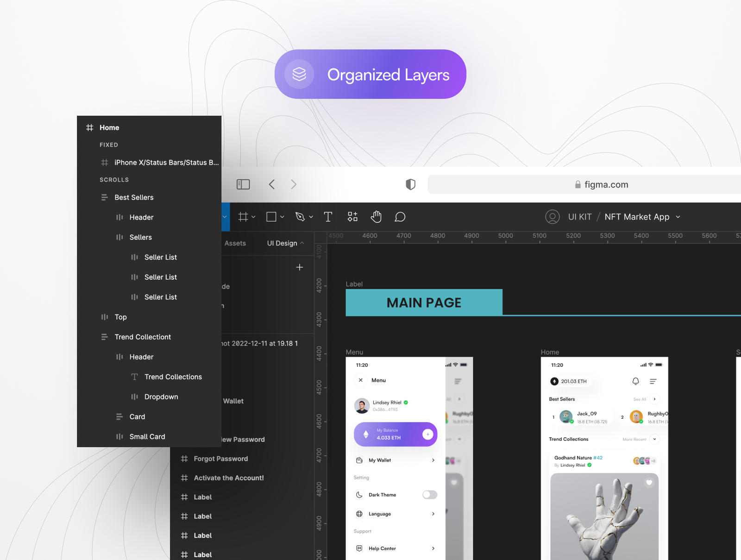741x560 pixels.
Task: Select the Text tool in toolbar
Action: [328, 217]
